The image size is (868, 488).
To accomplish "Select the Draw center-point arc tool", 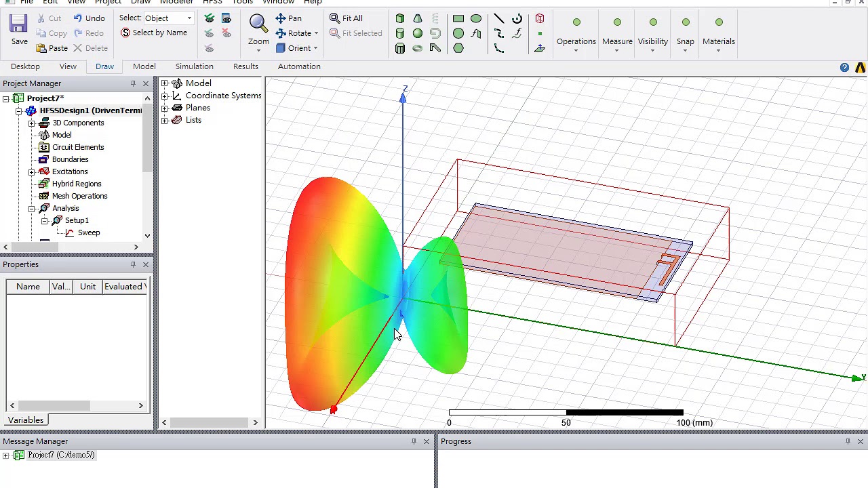I will (517, 18).
